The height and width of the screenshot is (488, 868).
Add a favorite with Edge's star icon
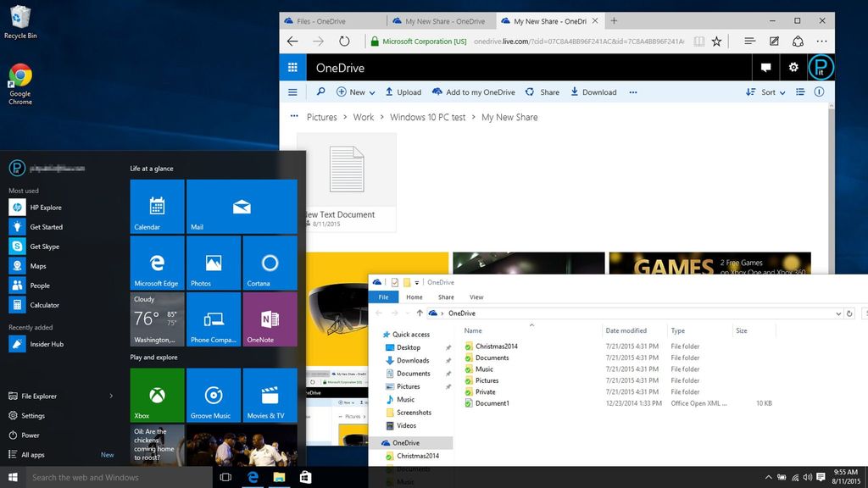[716, 41]
